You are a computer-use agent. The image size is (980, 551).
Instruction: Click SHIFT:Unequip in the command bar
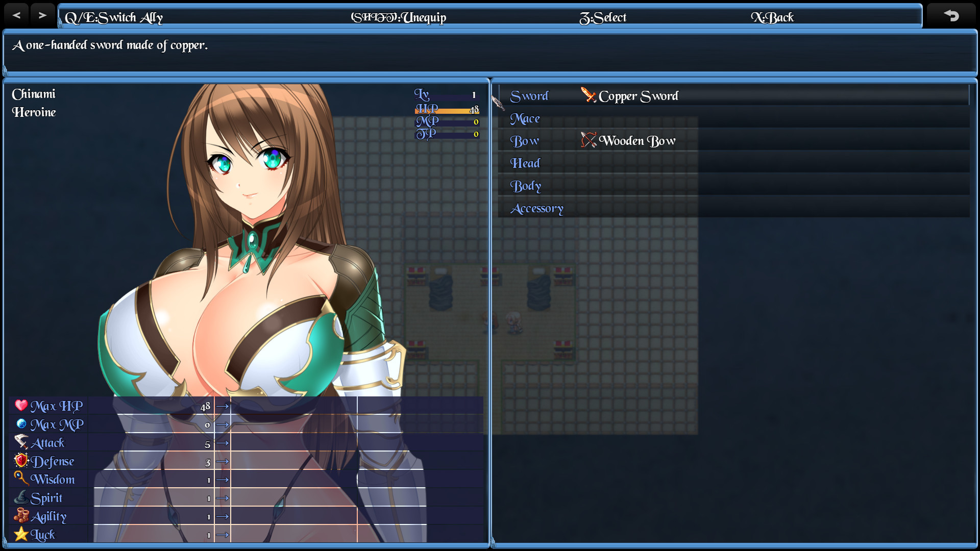coord(398,17)
